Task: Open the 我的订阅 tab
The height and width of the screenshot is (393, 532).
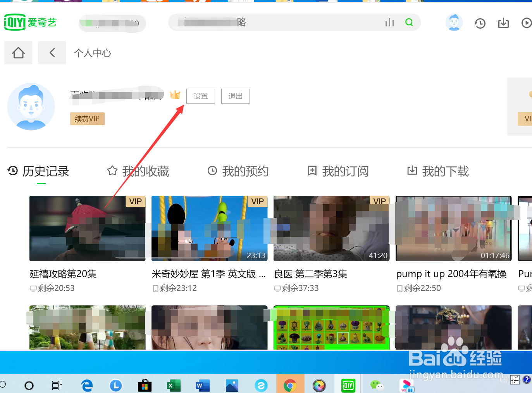Action: pos(338,171)
